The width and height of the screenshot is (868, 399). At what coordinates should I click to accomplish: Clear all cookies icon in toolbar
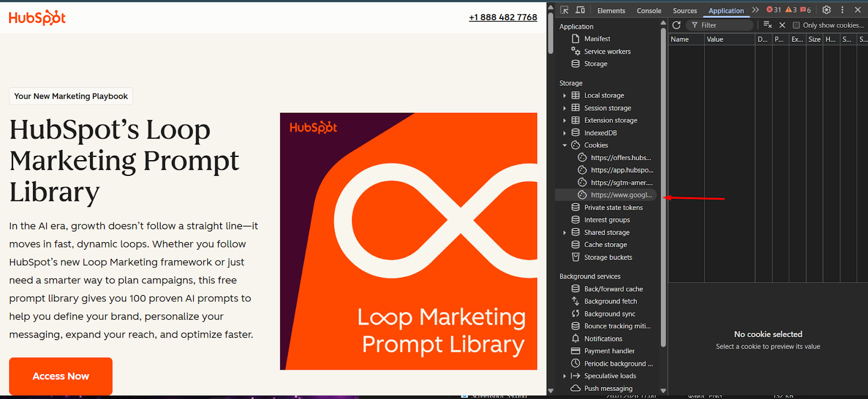[768, 25]
